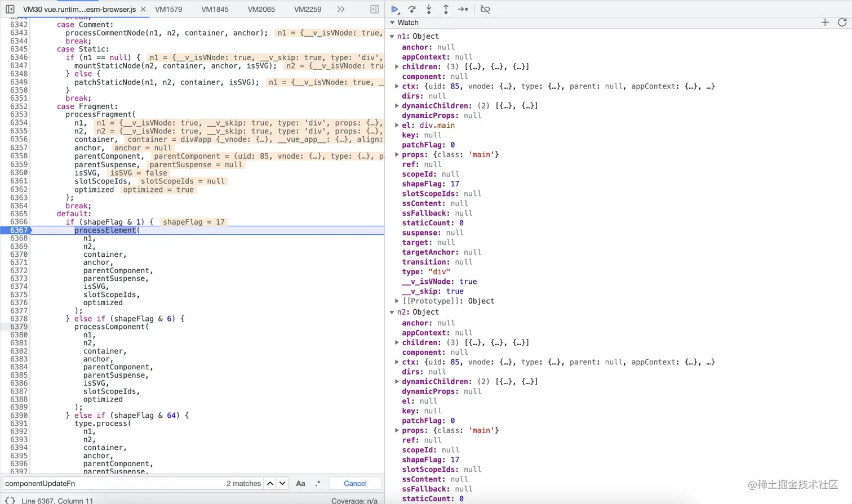852x504 pixels.
Task: Switch to the VM2259 tab
Action: coord(308,9)
